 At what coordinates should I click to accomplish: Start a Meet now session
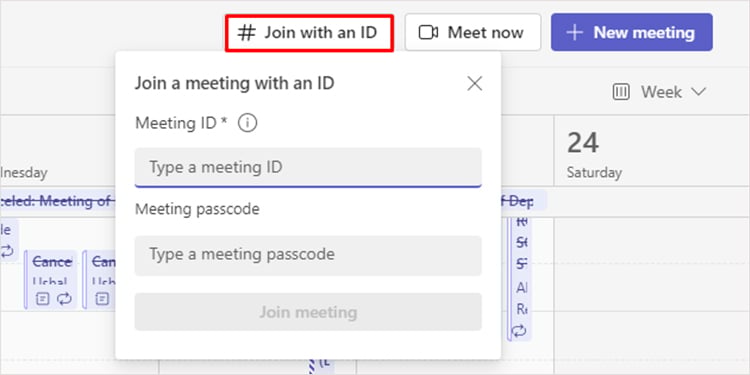473,33
